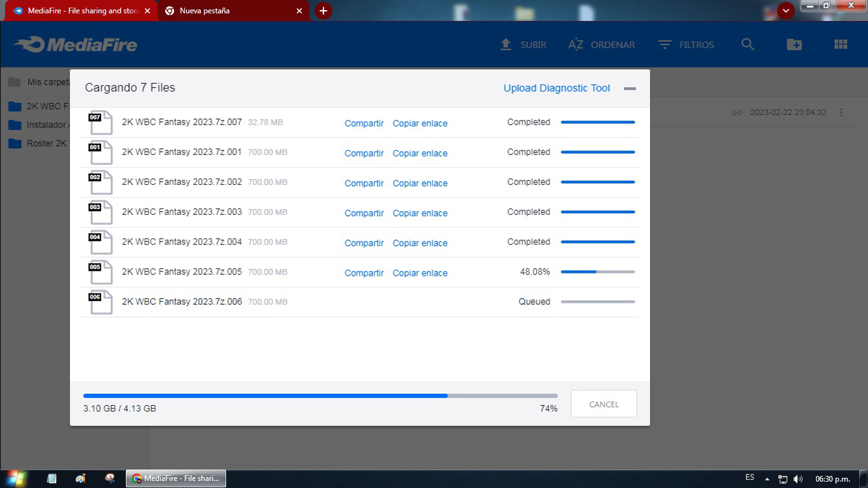Click Copiar enlace for 2K WBC Fantasy 2023.7z.003
The height and width of the screenshot is (488, 868).
click(x=420, y=213)
